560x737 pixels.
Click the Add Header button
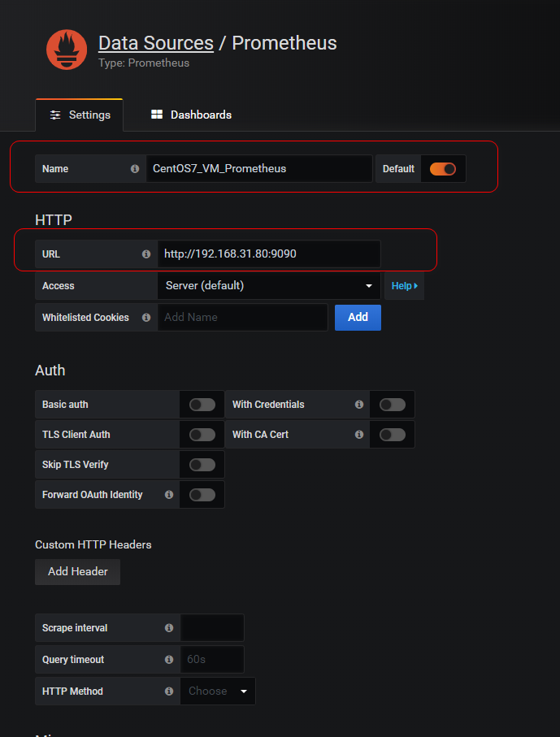(x=78, y=572)
